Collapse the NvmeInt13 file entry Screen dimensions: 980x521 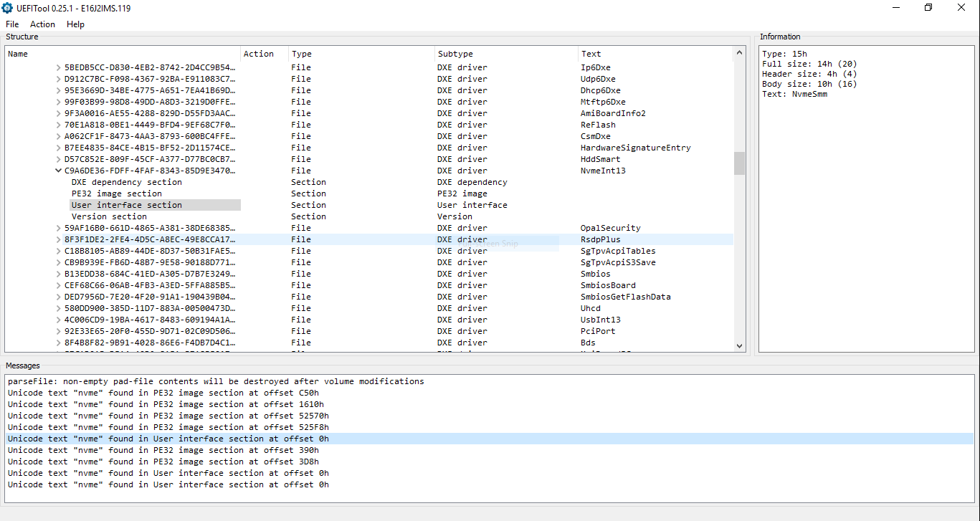click(x=59, y=171)
